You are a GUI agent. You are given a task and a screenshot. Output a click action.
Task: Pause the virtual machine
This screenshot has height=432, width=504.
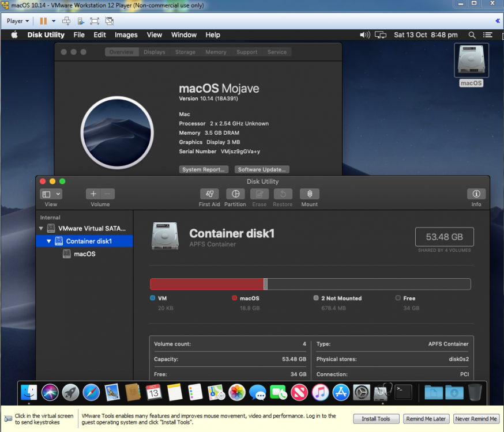(43, 21)
